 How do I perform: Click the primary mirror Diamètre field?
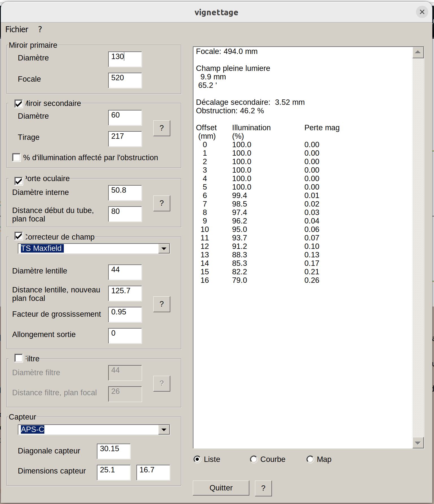coord(125,59)
